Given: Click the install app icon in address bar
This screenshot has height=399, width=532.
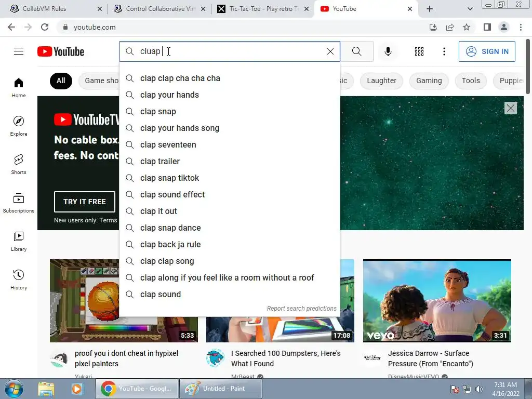Looking at the screenshot, I should click(433, 27).
